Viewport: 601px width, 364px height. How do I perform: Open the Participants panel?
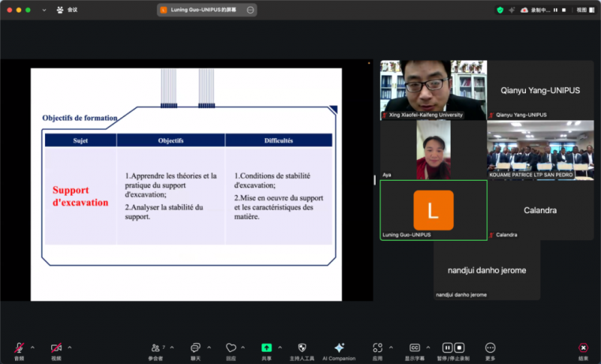coord(156,348)
